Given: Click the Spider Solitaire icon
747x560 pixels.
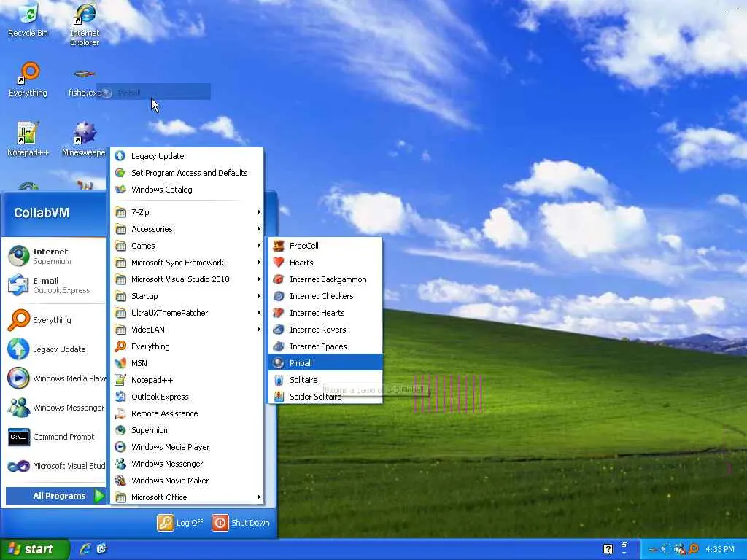Looking at the screenshot, I should coord(279,396).
